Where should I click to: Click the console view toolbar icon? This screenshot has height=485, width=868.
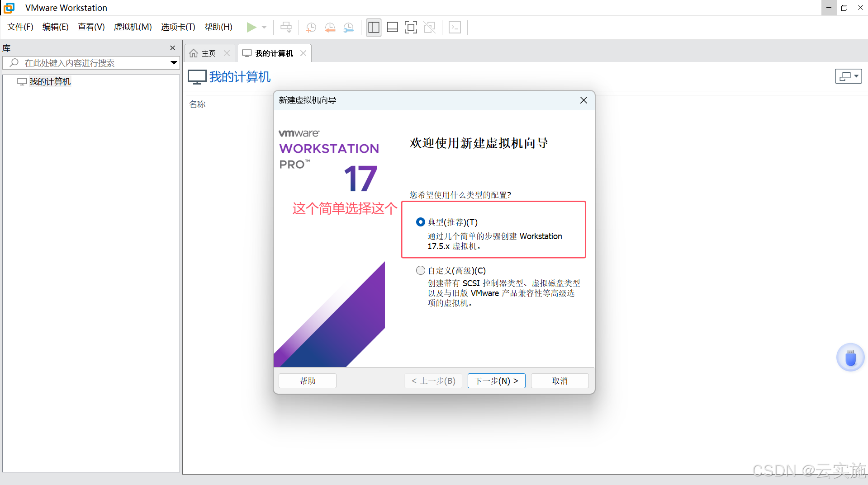pyautogui.click(x=455, y=28)
